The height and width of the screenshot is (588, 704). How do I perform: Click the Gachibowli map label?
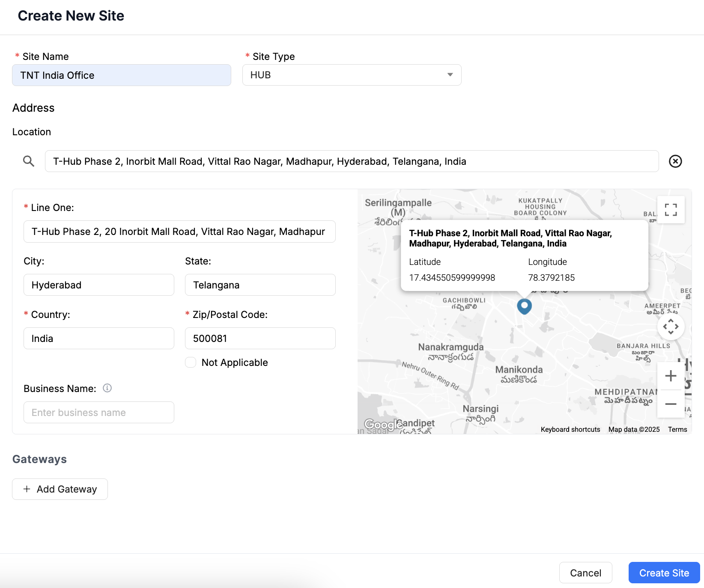point(464,303)
